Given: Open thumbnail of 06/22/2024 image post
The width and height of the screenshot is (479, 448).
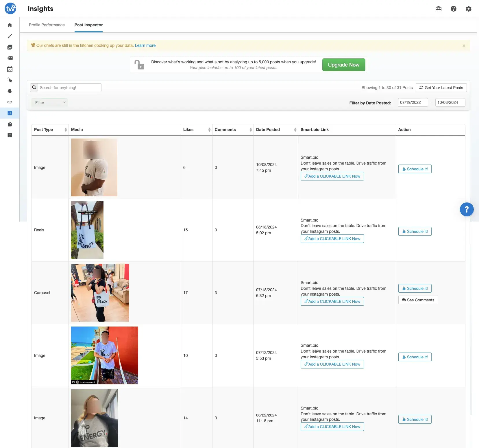Looking at the screenshot, I should point(95,418).
